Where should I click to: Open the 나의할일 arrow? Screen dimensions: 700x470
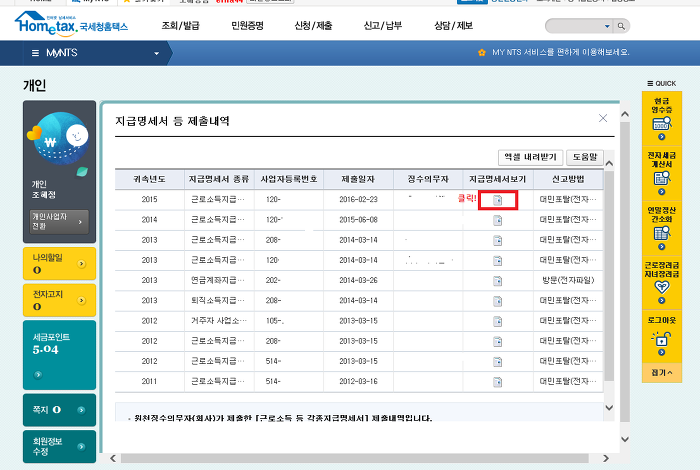point(81,264)
